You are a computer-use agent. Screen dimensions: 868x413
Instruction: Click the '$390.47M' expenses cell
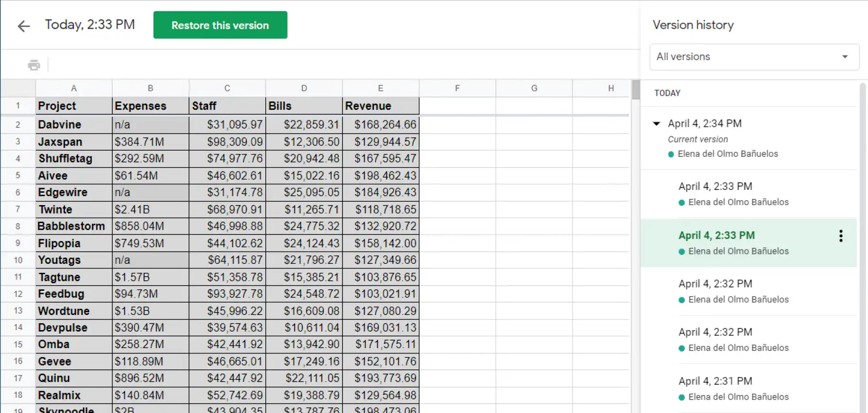[x=151, y=327]
